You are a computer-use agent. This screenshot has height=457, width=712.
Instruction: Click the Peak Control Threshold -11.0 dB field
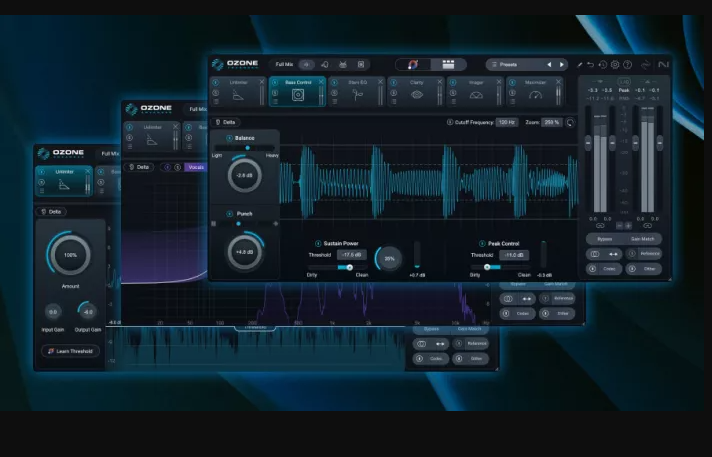pos(514,255)
